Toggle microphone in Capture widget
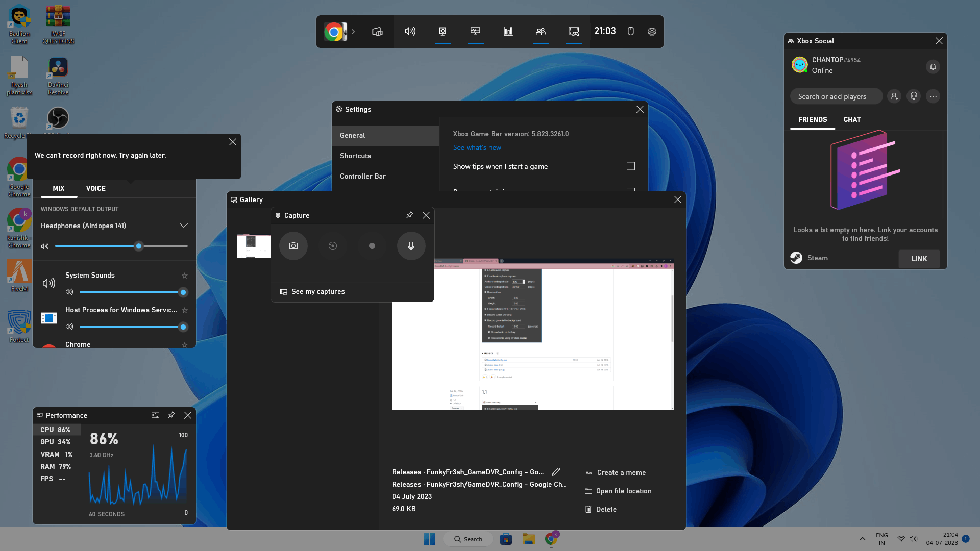The image size is (980, 551). [x=411, y=246]
